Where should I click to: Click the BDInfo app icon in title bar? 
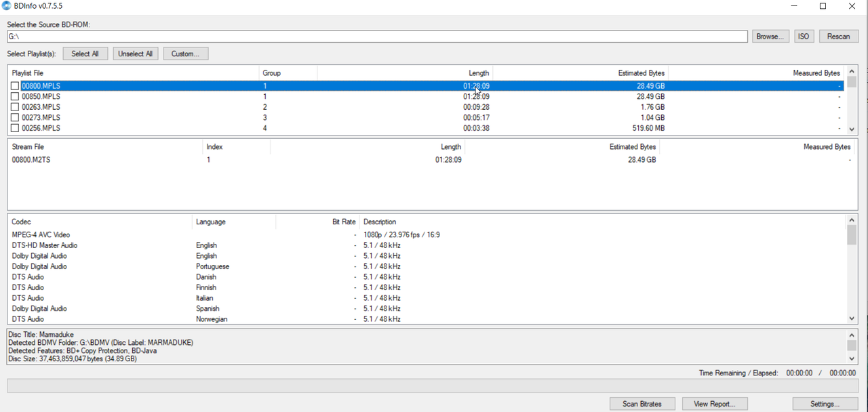click(7, 6)
